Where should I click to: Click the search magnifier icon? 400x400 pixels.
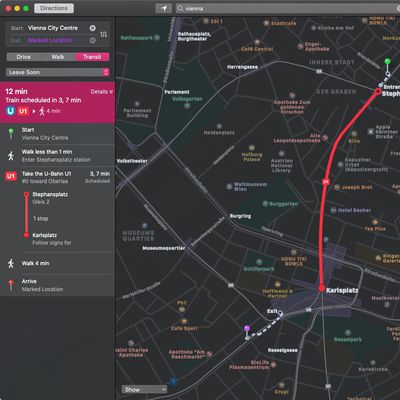[x=180, y=8]
